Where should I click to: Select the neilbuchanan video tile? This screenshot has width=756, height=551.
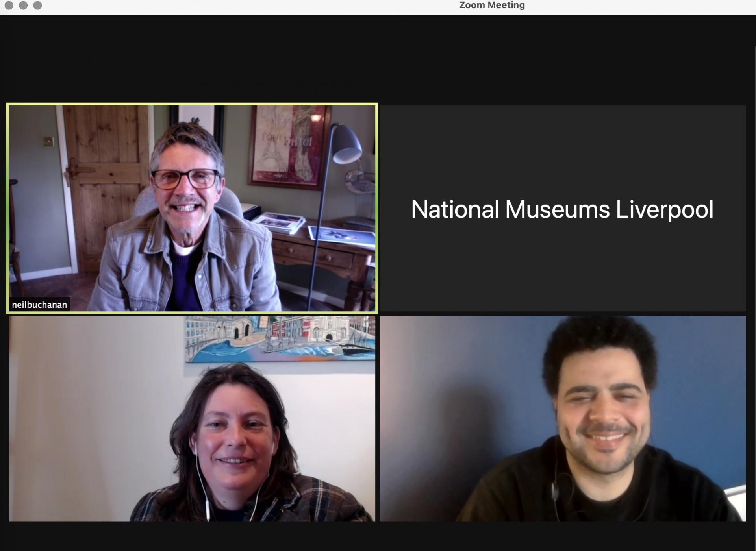pos(192,208)
